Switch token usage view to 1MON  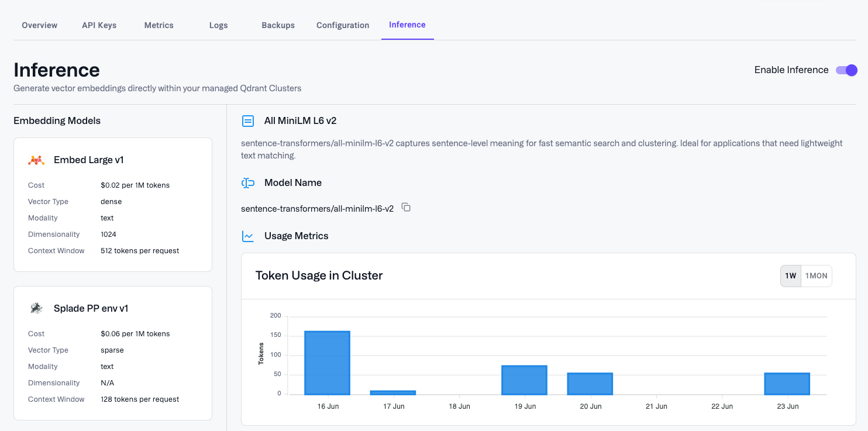816,275
